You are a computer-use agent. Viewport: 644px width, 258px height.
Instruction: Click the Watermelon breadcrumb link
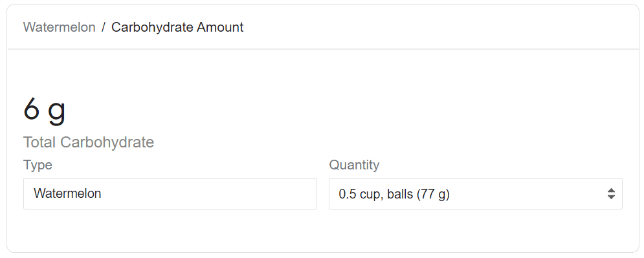point(59,27)
